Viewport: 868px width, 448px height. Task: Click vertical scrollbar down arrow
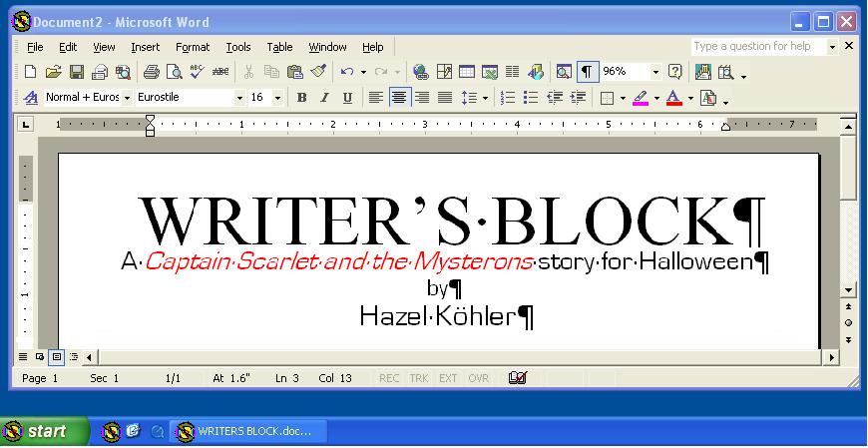point(848,290)
